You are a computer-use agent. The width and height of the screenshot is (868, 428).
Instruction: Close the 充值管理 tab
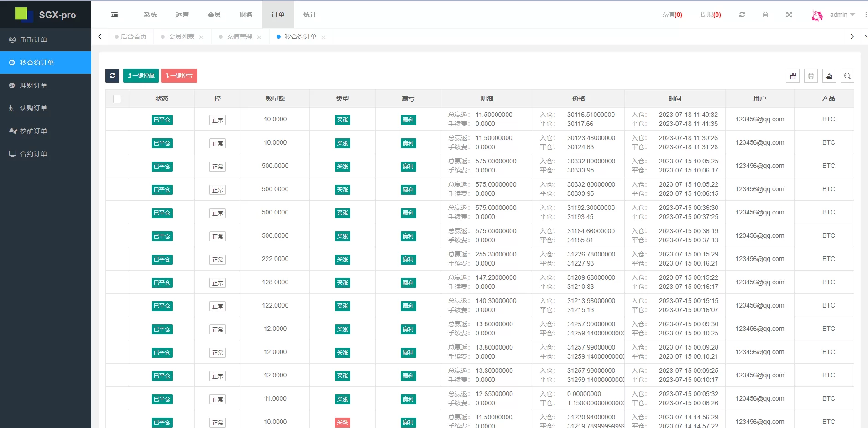[259, 37]
